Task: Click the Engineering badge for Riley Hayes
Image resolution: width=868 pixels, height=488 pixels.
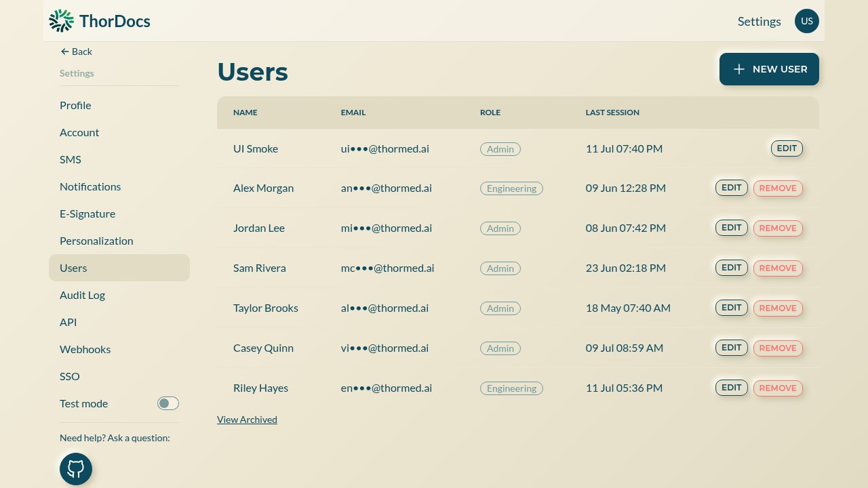Action: [511, 388]
